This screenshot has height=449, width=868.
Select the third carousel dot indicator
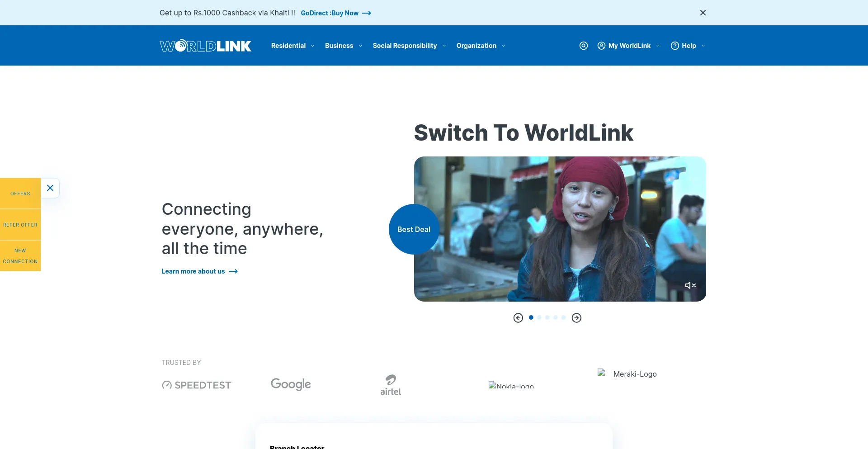pos(547,317)
